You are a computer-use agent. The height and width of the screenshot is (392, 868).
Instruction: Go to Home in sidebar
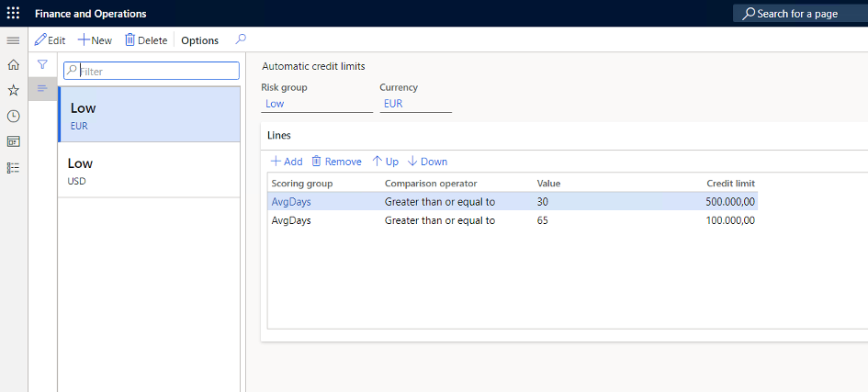pos(13,65)
